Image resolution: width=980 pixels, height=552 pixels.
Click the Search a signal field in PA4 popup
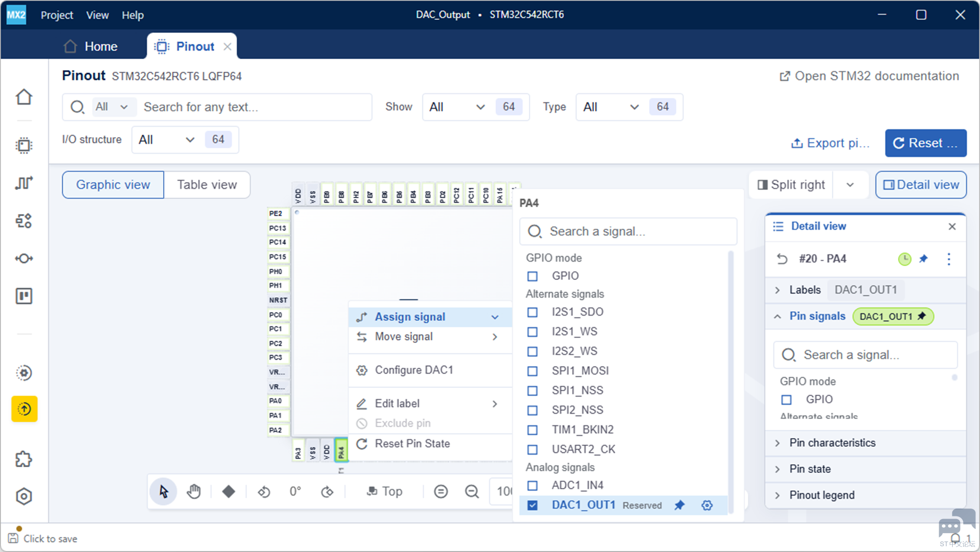[628, 231]
